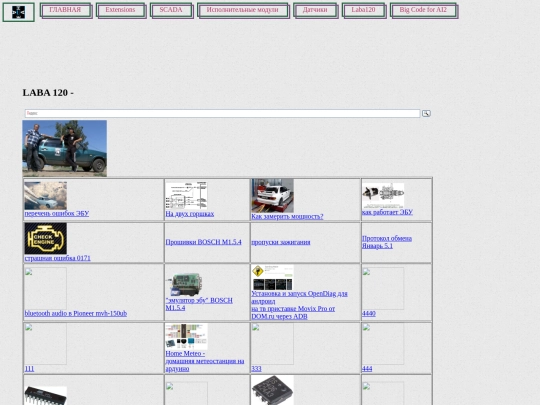Click broken image above 111 link

(45, 344)
